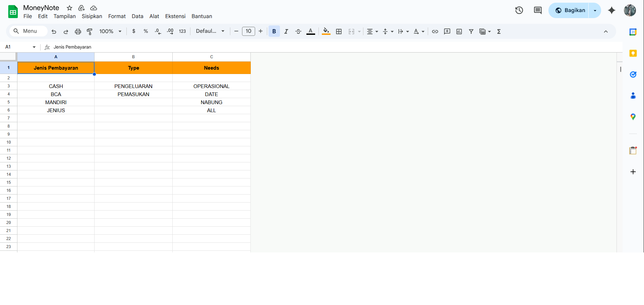Open the borders tool
This screenshot has height=305, width=644.
coord(339,31)
